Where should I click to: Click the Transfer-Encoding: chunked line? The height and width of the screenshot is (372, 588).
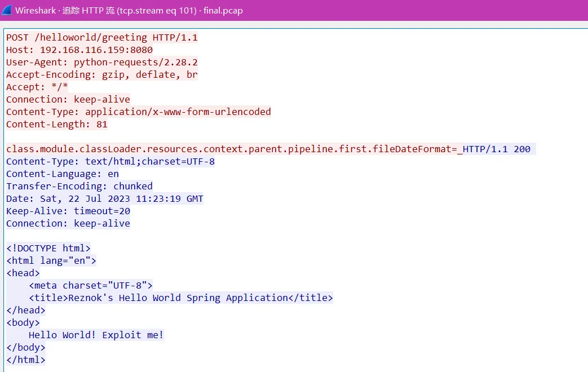tap(79, 187)
